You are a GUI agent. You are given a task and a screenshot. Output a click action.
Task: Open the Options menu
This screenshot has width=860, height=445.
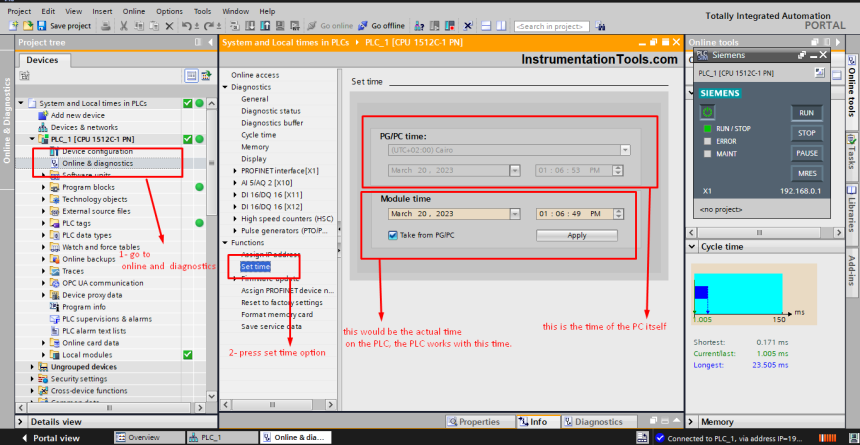(169, 11)
